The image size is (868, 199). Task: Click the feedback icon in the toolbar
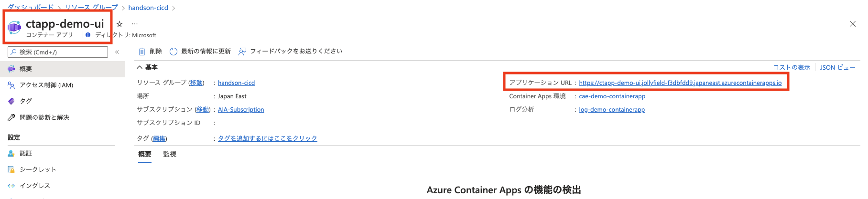tap(242, 52)
